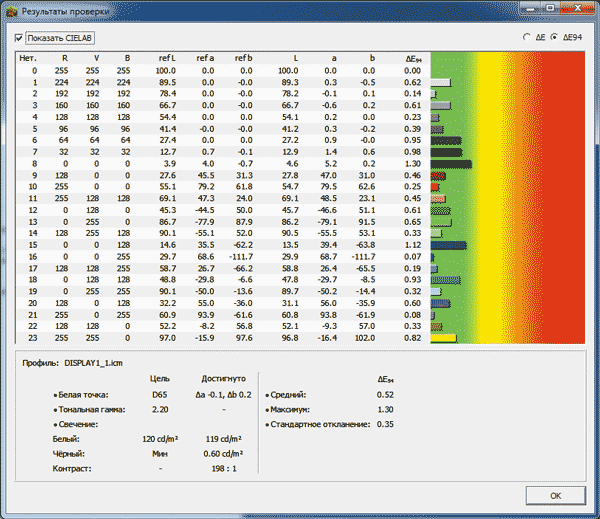Uncheck the Показать CIELAB checkbox
600x519 pixels.
click(x=18, y=38)
